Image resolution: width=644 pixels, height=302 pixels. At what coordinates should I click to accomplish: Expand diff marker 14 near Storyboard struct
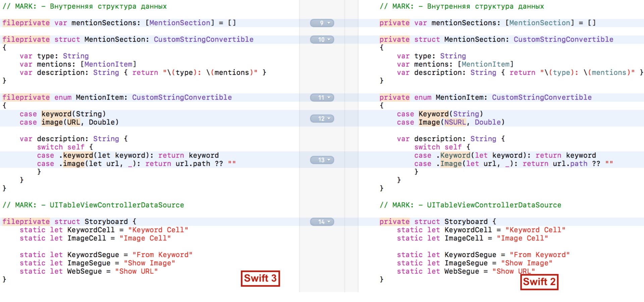point(322,221)
